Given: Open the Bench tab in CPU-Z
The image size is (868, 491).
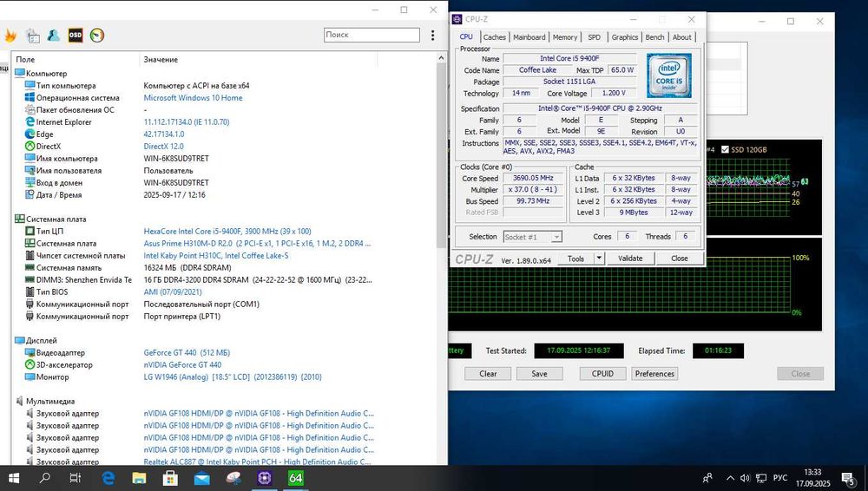Looking at the screenshot, I should coord(654,37).
